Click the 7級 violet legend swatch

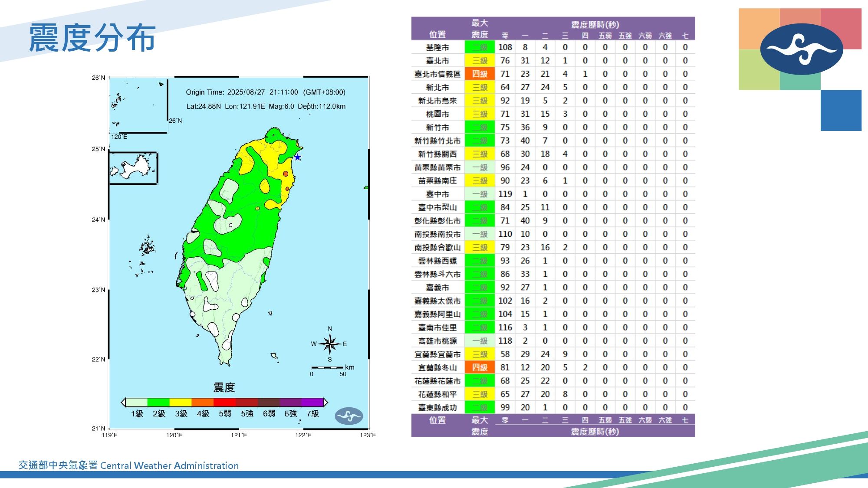[312, 402]
